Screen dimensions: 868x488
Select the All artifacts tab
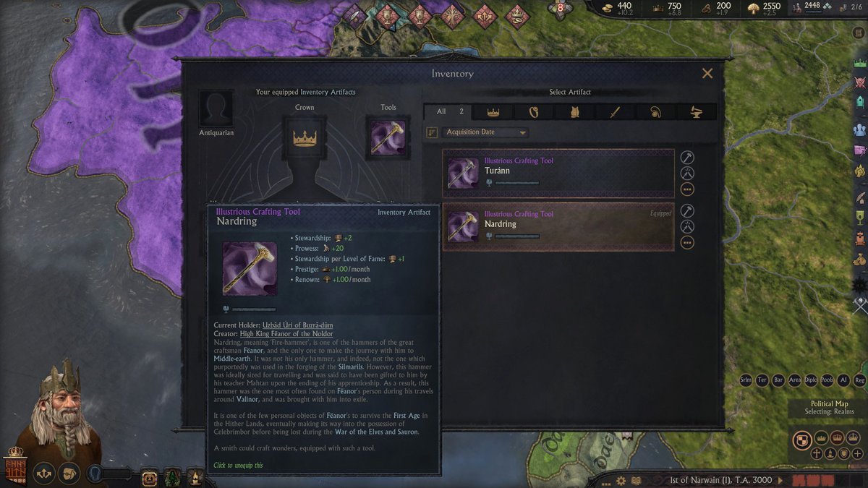(x=448, y=112)
